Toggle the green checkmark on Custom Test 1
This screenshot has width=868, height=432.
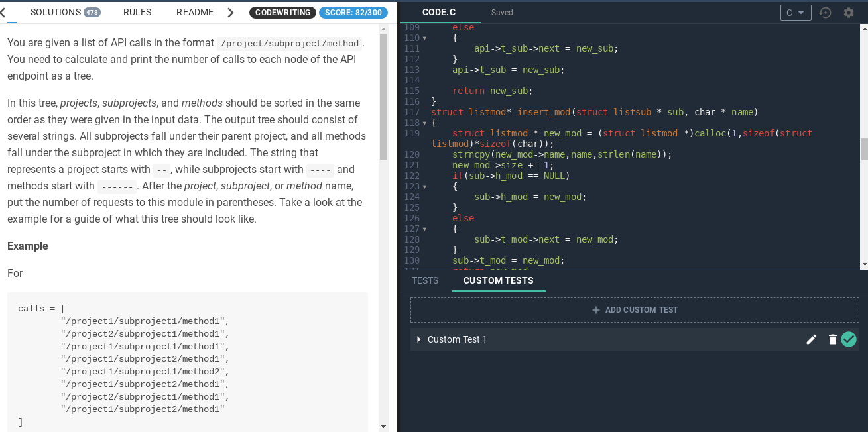coord(849,339)
